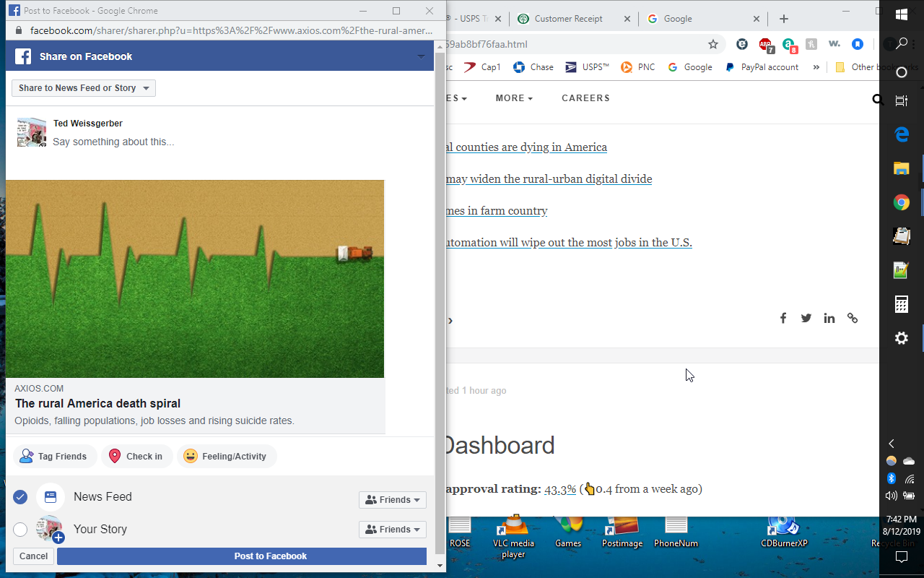Open File Explorer from the taskbar
The image size is (924, 578).
coord(902,168)
